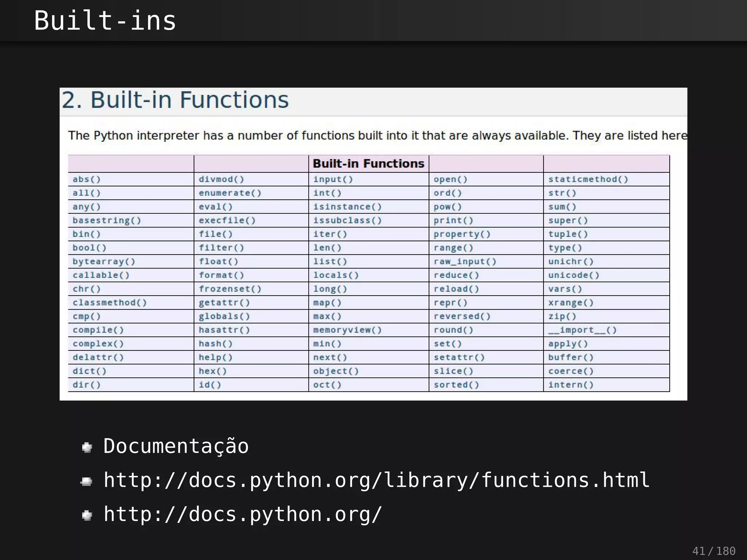Click the locals() function link
747x560 pixels.
336,275
